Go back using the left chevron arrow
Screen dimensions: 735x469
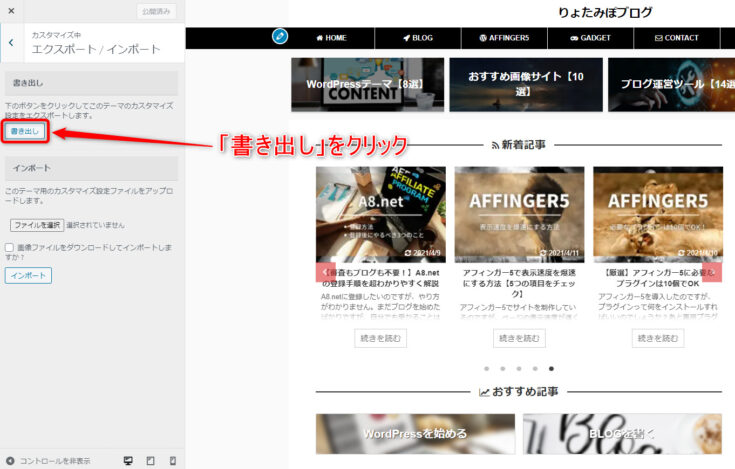11,43
